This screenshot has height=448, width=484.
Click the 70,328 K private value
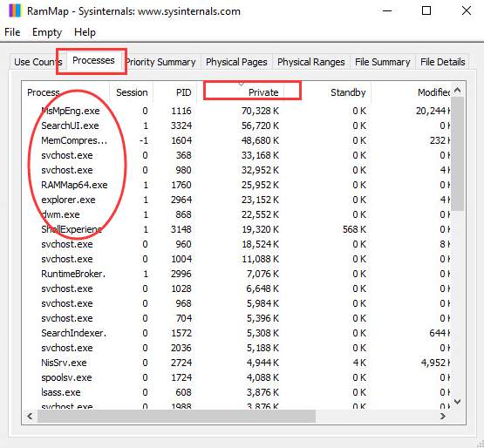[x=260, y=111]
